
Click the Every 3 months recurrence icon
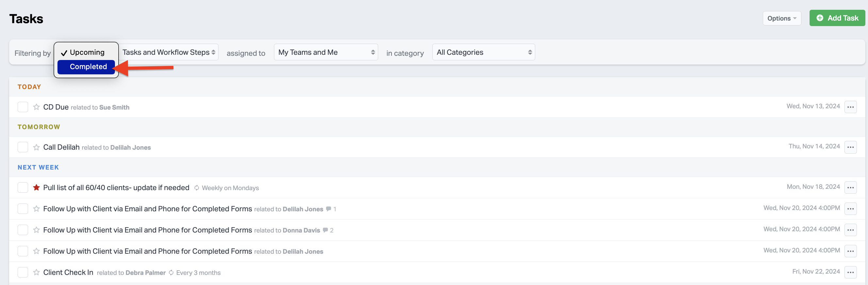tap(171, 273)
